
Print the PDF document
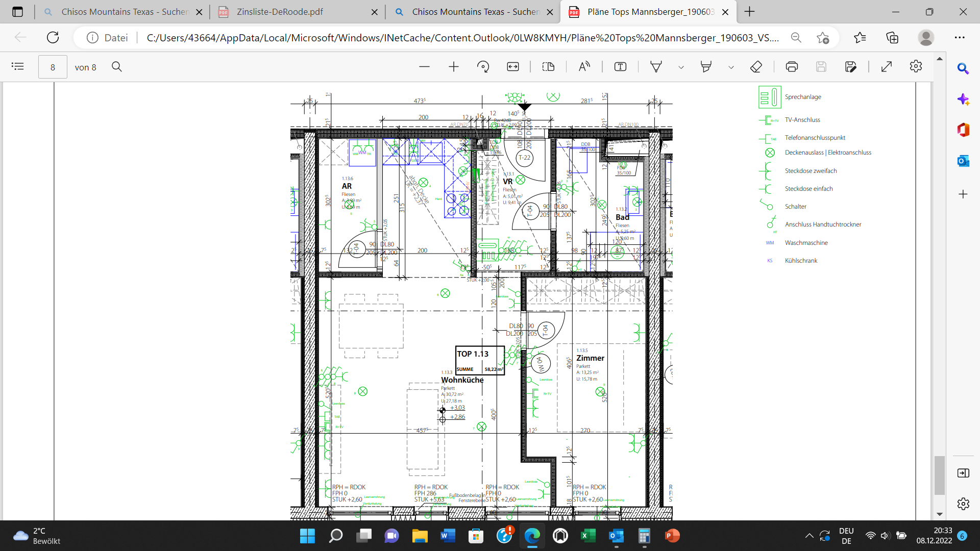pos(792,67)
